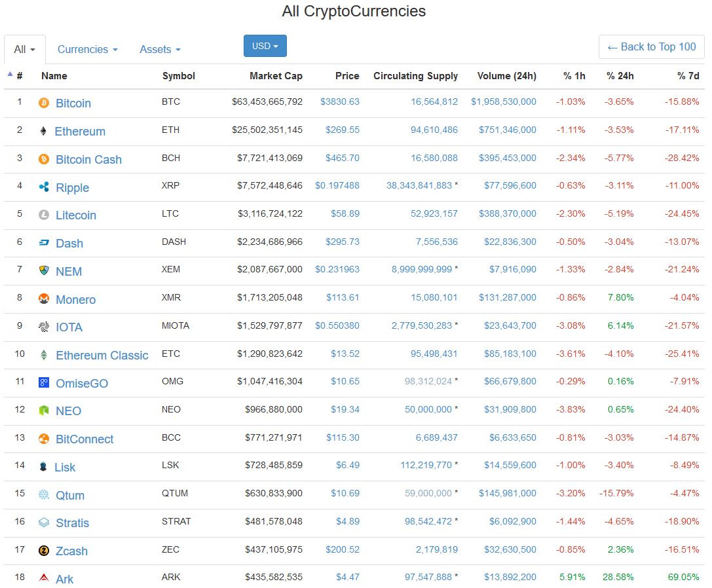The height and width of the screenshot is (588, 712).
Task: Click the Ethereum diamond logo icon
Action: pyautogui.click(x=44, y=131)
